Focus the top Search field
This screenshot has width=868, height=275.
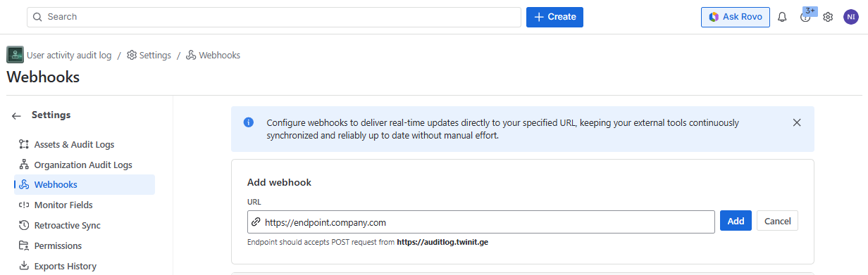click(274, 17)
